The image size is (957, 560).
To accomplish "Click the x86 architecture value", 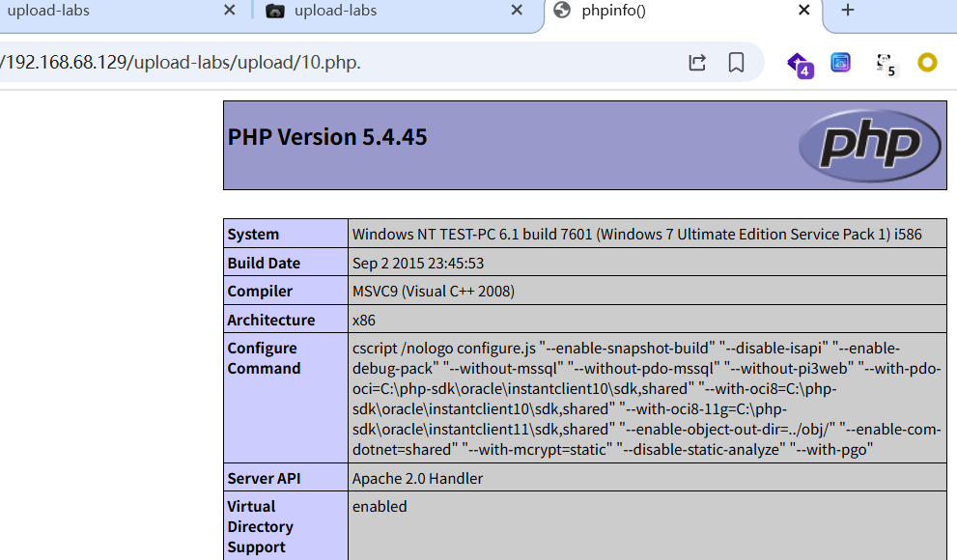I will click(x=364, y=321).
